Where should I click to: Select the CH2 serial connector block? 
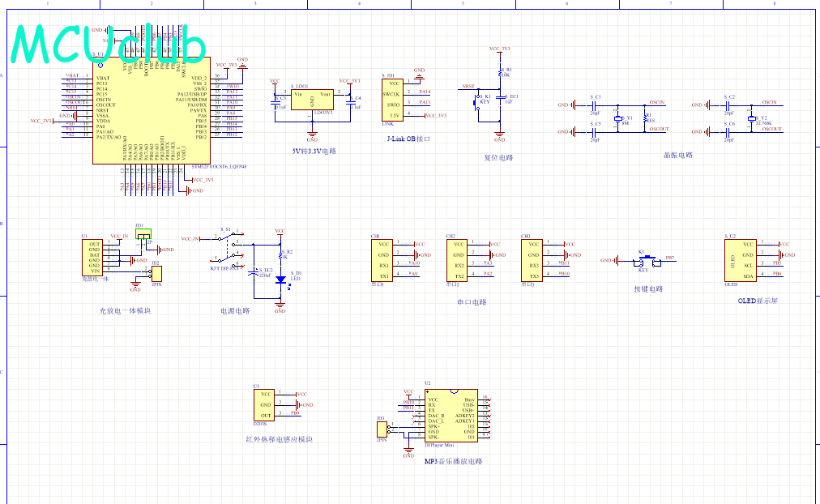(x=457, y=260)
